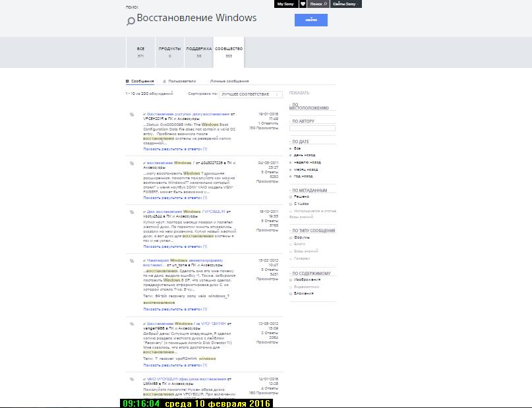Image resolution: width=532 pixels, height=408 pixels.
Task: Click the tag icon of the fourth discussion
Action: [132, 260]
